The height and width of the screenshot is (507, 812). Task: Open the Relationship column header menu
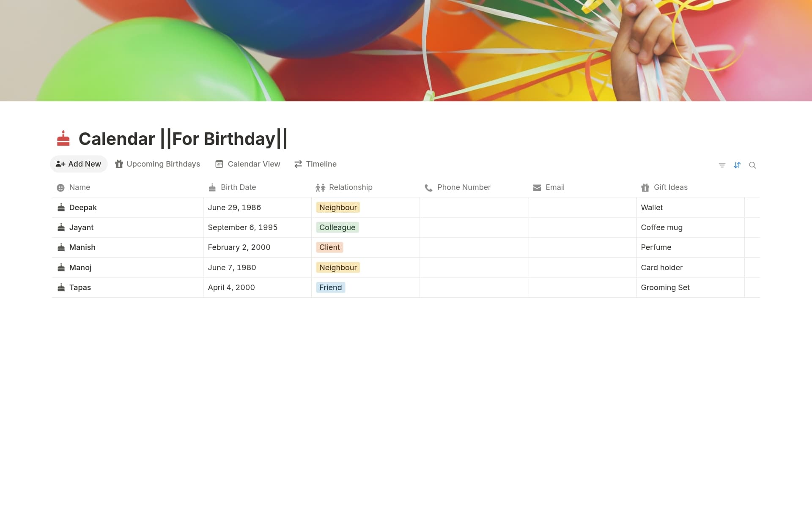pyautogui.click(x=351, y=187)
